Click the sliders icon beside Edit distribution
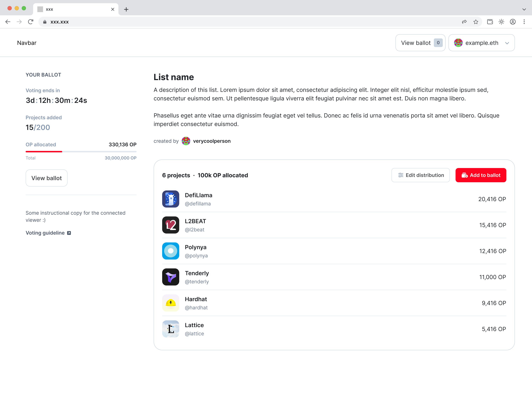Image resolution: width=532 pixels, height=393 pixels. (401, 175)
